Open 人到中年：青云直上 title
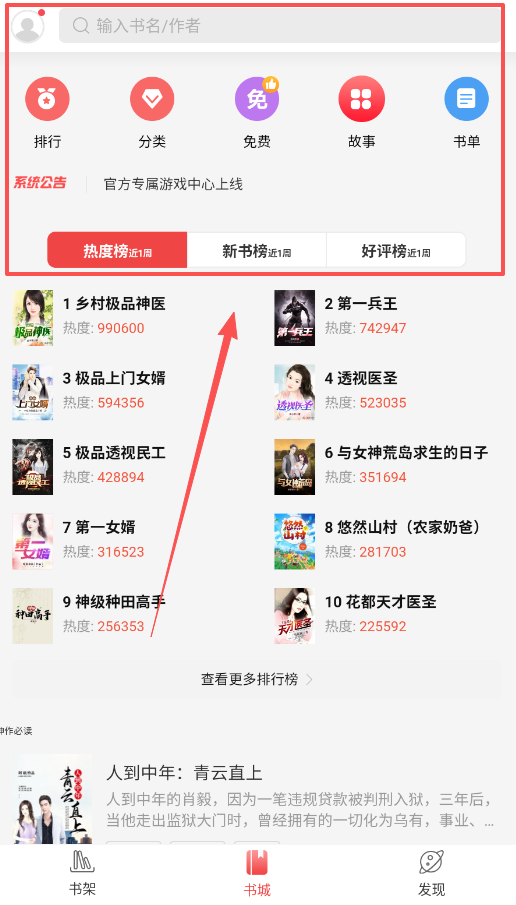Viewport: 516px width, 905px height. 184,773
